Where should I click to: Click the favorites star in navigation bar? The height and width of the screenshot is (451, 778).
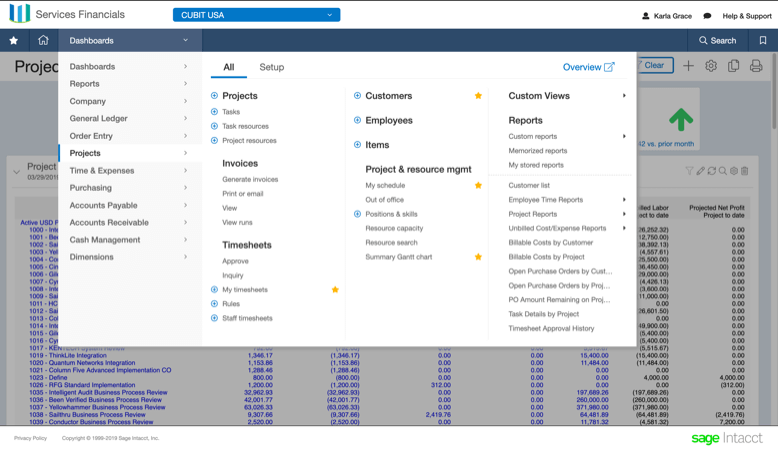pos(14,41)
